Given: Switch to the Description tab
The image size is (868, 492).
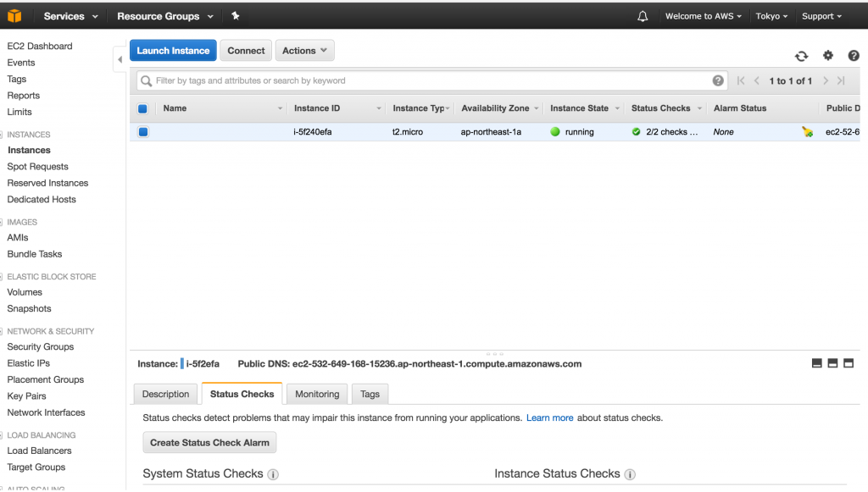Looking at the screenshot, I should pos(165,394).
